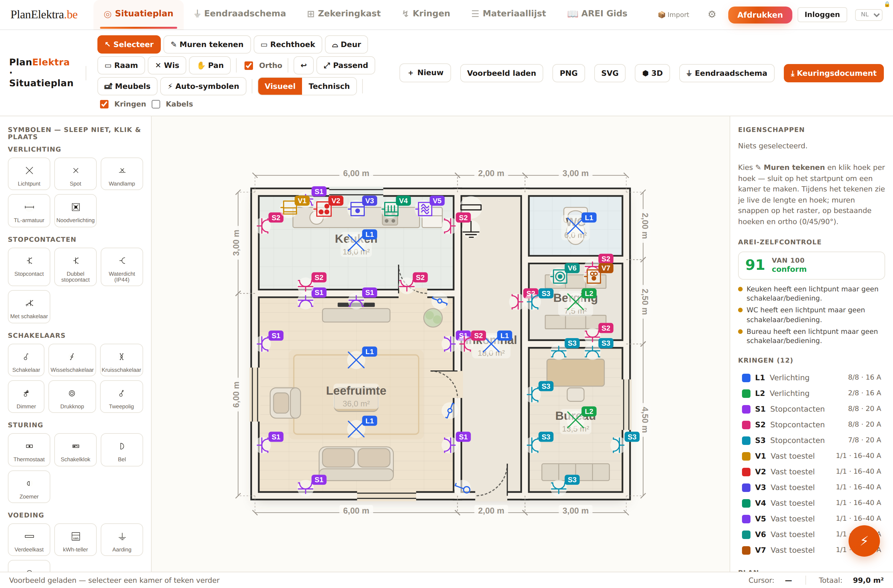
Task: Pick the kWh-teller symbol
Action: coord(76,540)
